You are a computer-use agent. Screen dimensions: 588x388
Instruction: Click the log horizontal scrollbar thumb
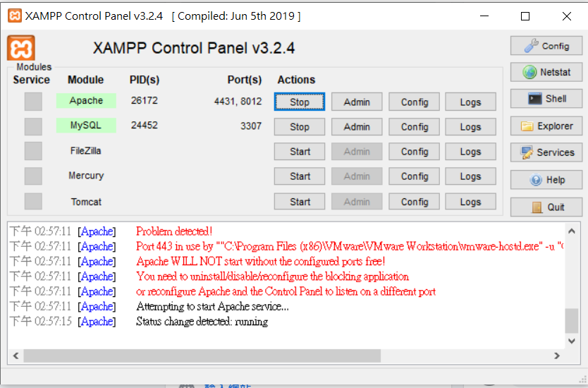202,356
